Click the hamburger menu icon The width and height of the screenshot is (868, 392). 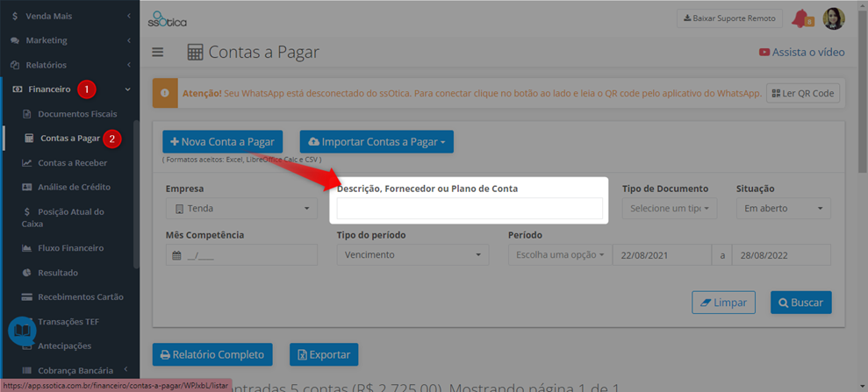coord(158,53)
